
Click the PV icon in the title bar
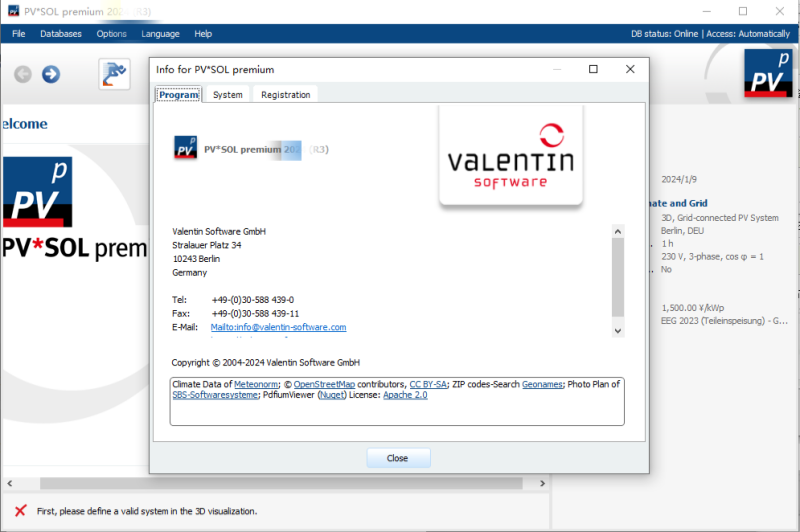tap(13, 11)
